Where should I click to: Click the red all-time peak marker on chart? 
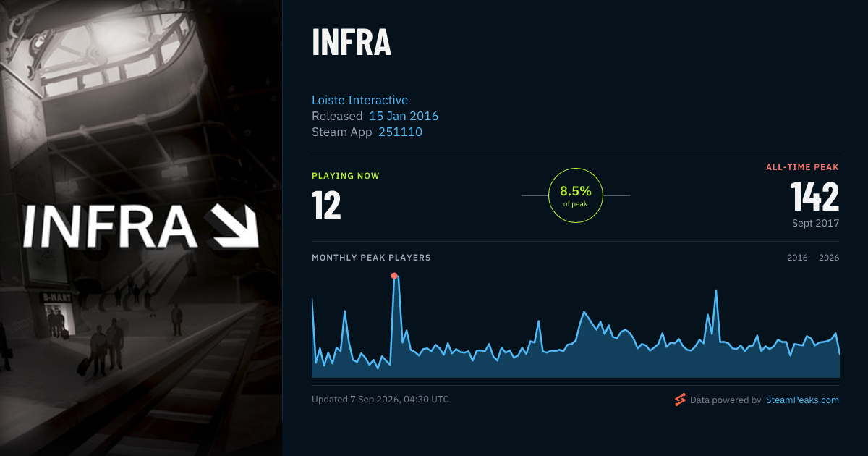[394, 276]
